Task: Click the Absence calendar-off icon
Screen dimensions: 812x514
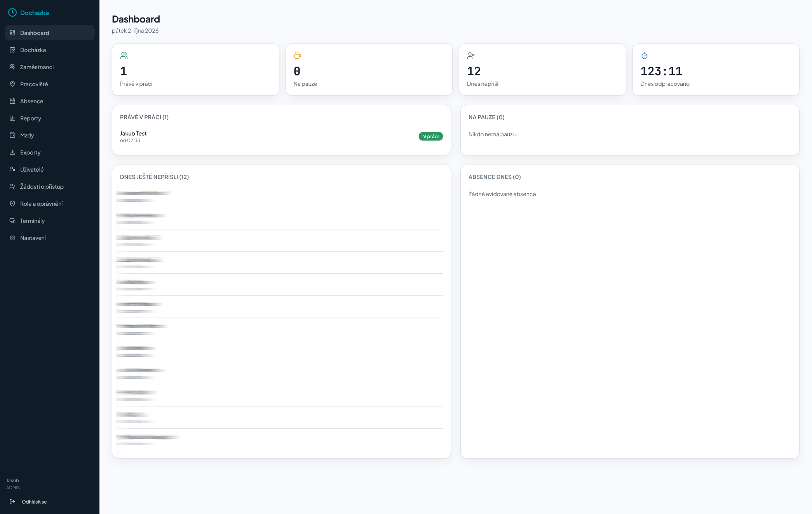Action: [12, 101]
